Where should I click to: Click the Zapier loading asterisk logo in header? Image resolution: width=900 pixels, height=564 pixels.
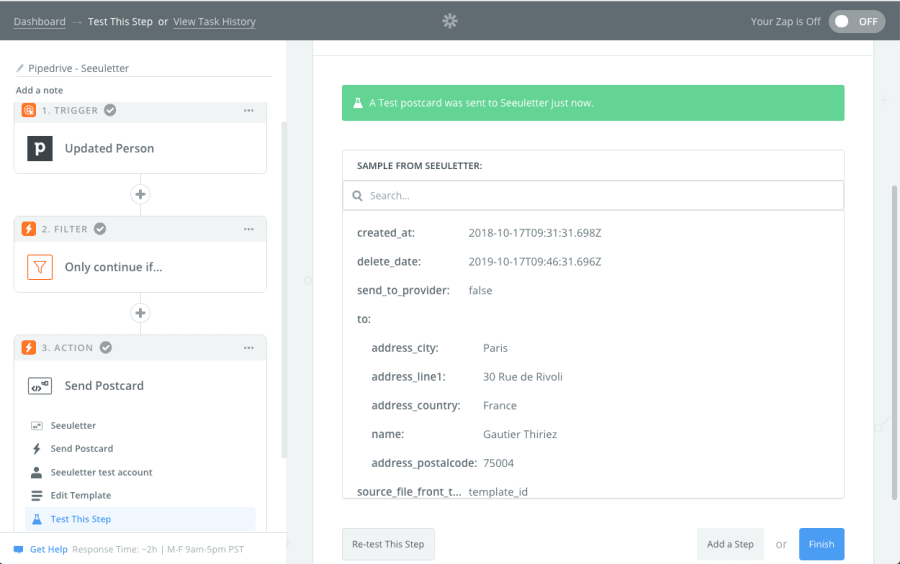450,21
